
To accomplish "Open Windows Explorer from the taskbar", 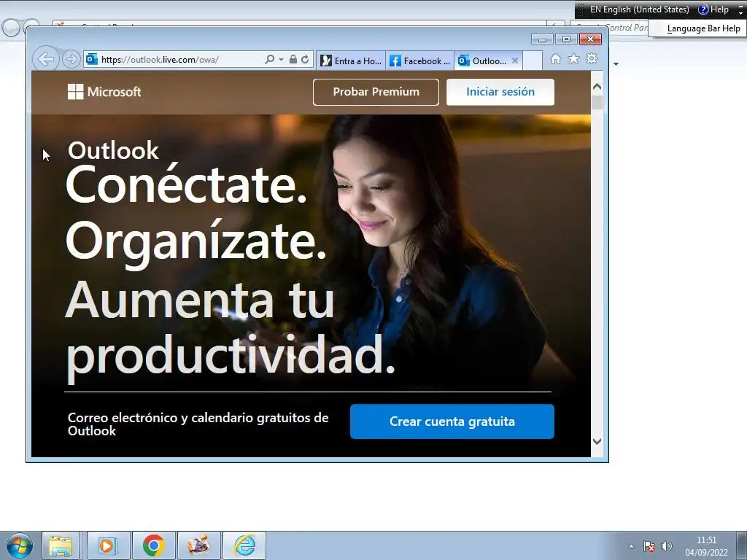I will click(61, 545).
